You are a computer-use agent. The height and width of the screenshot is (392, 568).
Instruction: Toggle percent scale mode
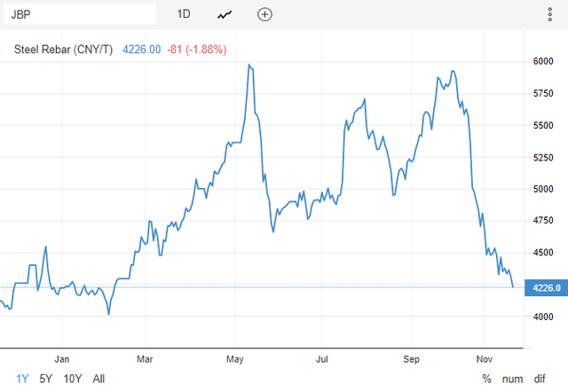click(x=486, y=379)
